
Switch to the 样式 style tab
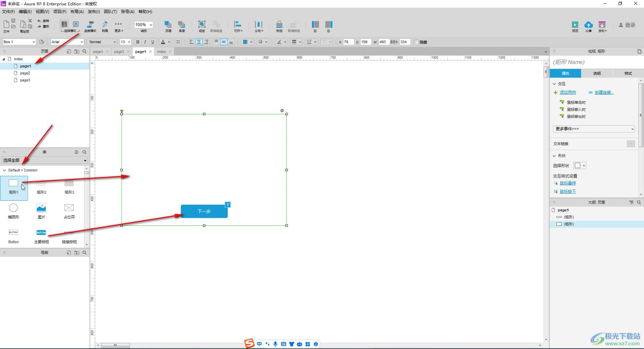point(628,73)
